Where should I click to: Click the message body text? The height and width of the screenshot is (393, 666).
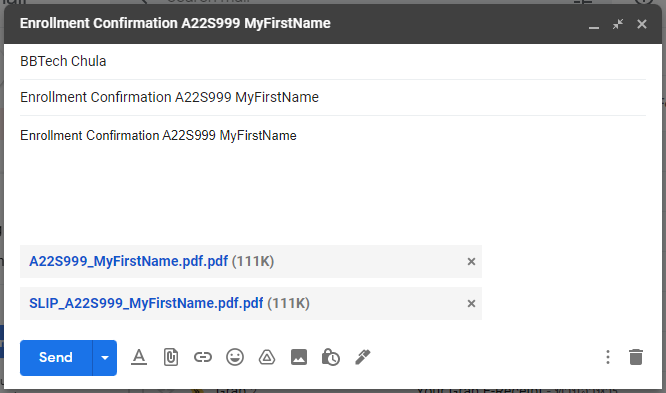coord(158,136)
